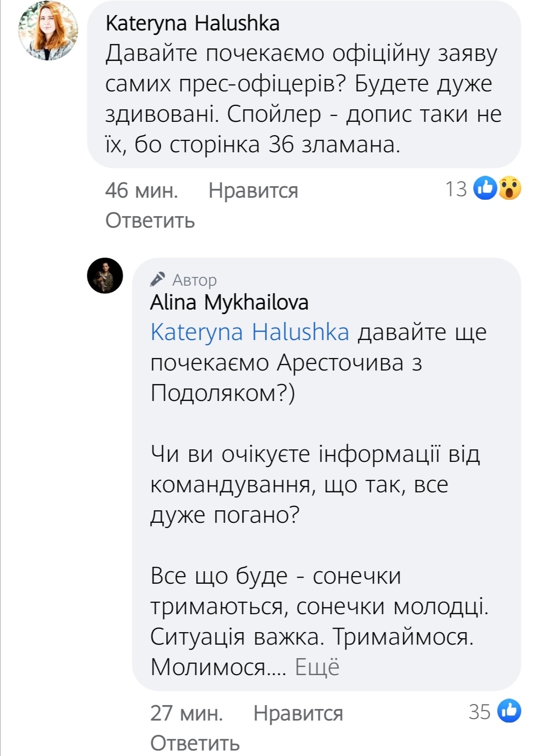Click the thumbs-up reaction icon beside 35
Screen dimensions: 539x756
509,711
